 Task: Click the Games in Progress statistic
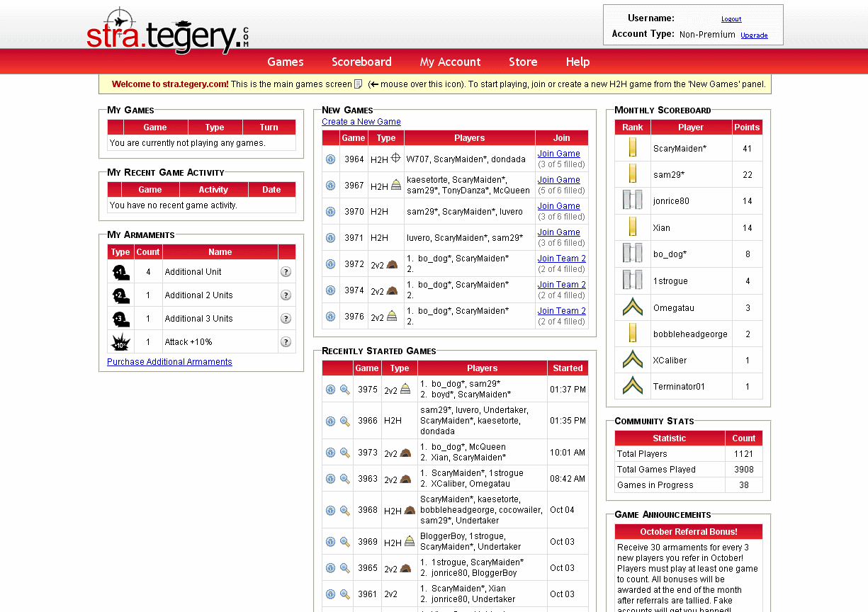click(655, 485)
